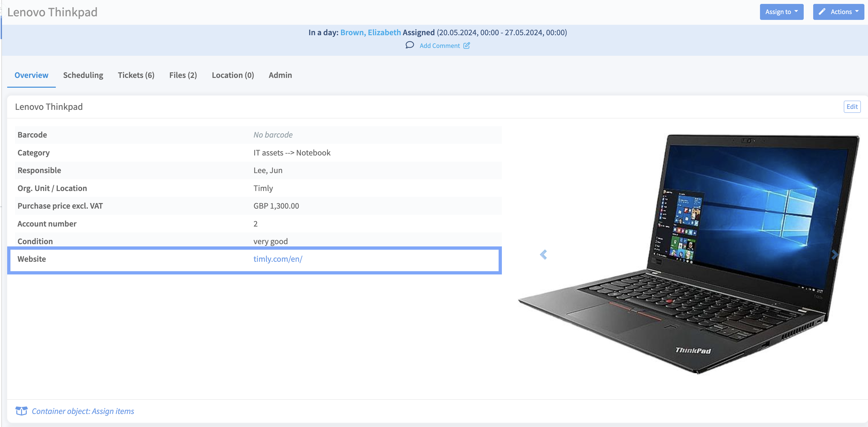Click the edit icon beside Add Comment
This screenshot has height=427, width=868.
467,45
